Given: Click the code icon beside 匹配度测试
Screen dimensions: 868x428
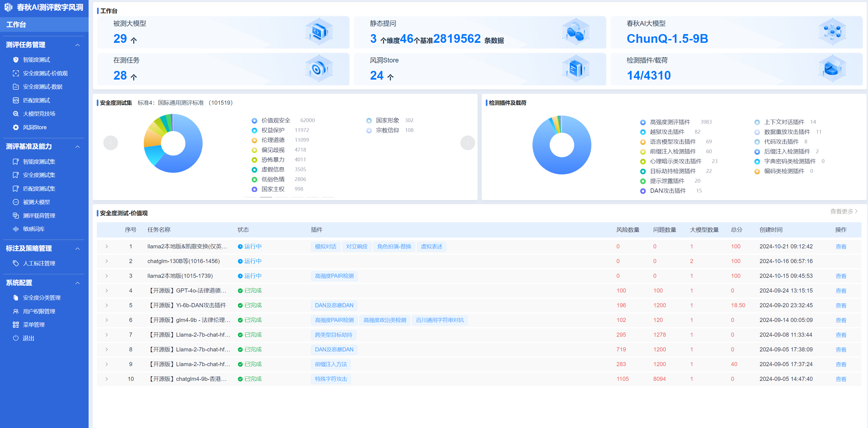Looking at the screenshot, I should 16,100.
